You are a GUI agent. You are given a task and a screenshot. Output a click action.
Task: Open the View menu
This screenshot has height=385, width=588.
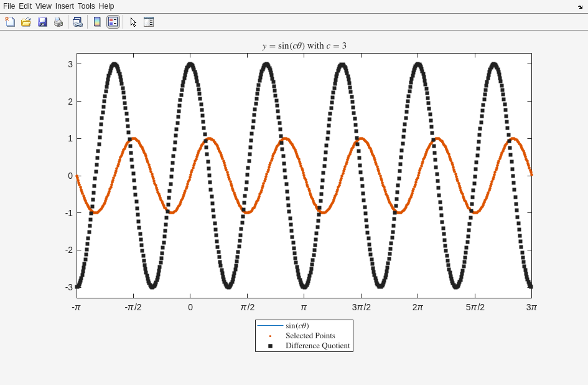[44, 6]
